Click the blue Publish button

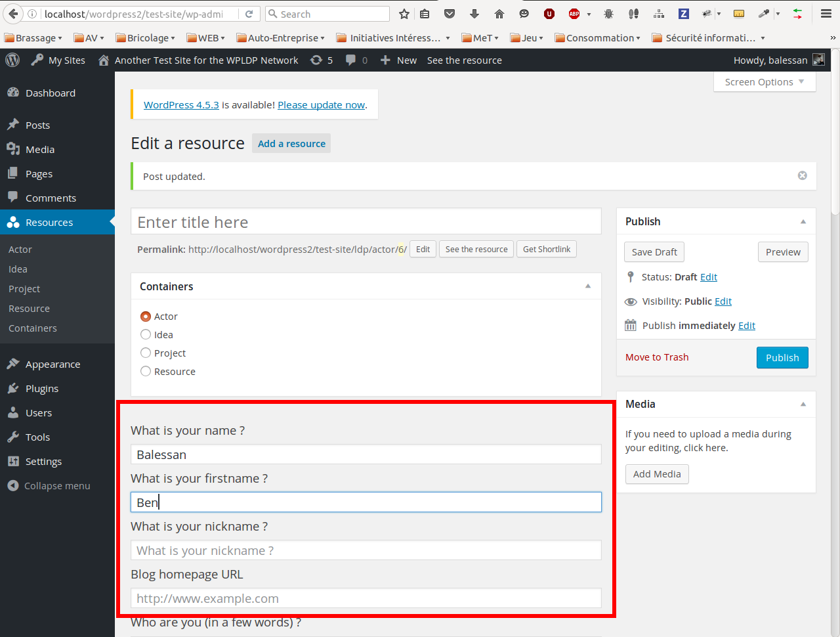(x=782, y=357)
